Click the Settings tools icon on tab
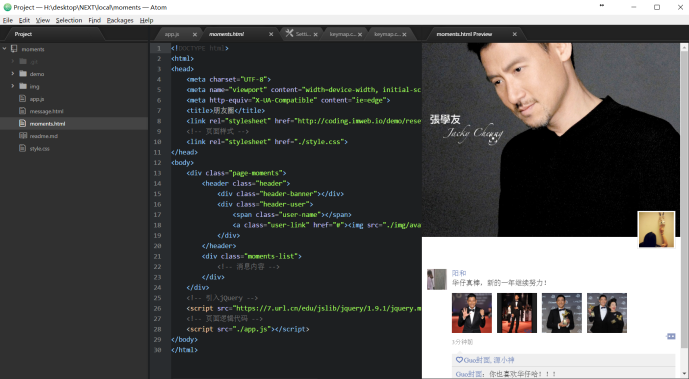689x379 pixels. tap(289, 33)
